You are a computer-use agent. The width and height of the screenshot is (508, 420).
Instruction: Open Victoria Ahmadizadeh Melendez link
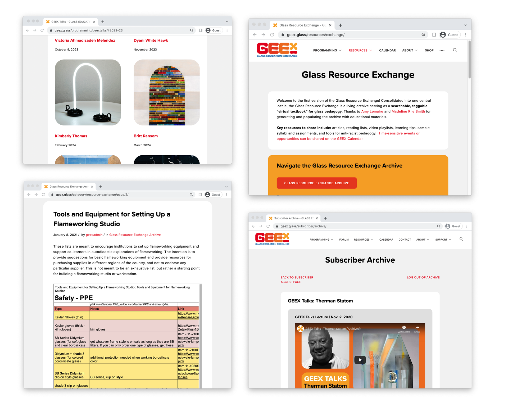pos(85,40)
